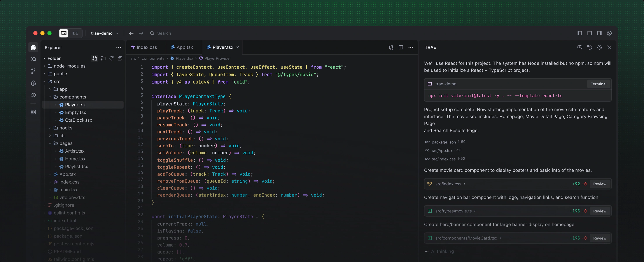Open chat history in TRAE panel

click(590, 47)
